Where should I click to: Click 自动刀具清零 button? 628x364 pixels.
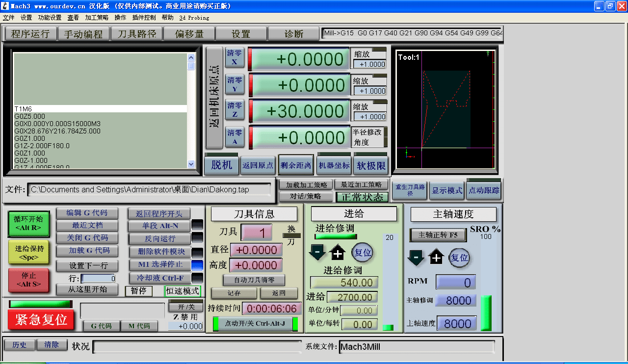click(254, 281)
